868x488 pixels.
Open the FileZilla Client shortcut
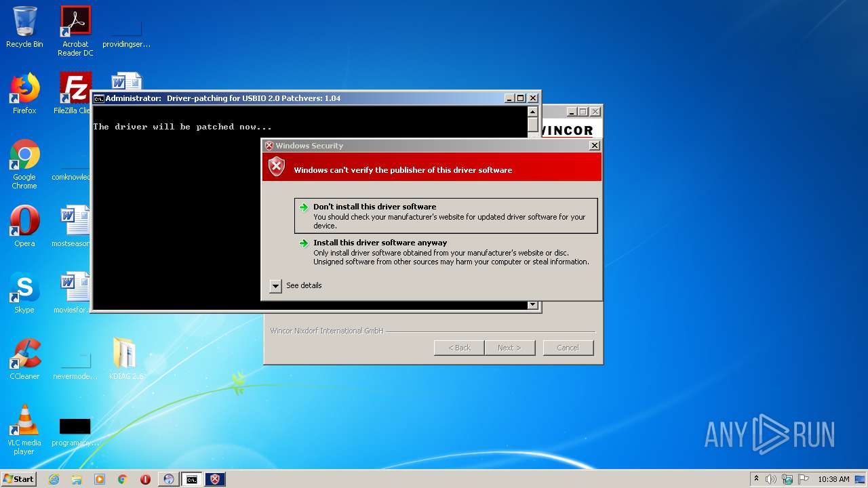coord(73,94)
